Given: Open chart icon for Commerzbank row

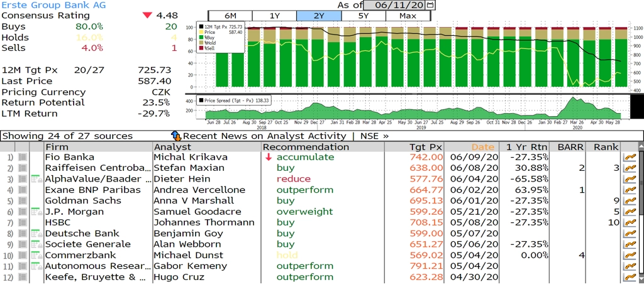Looking at the screenshot, I should point(629,255).
